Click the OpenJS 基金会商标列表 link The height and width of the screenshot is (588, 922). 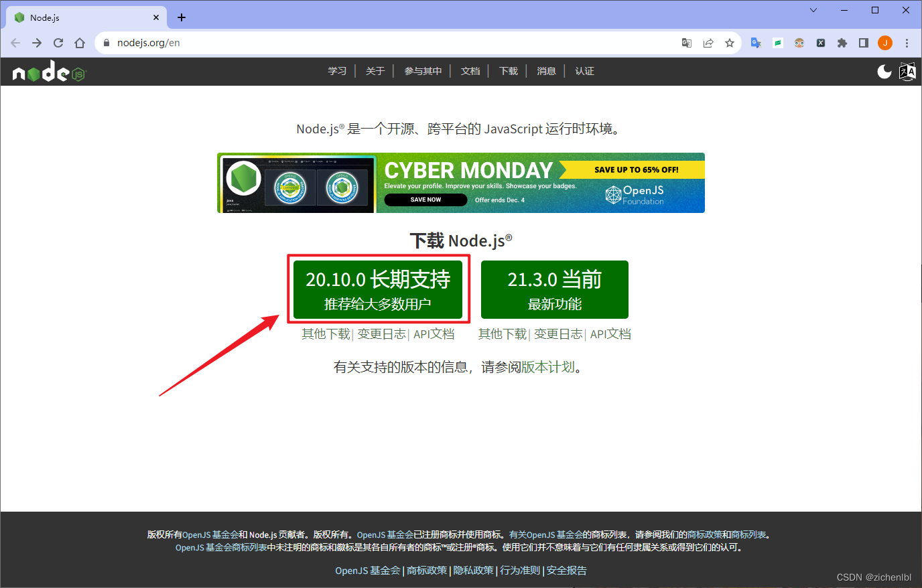[x=221, y=548]
